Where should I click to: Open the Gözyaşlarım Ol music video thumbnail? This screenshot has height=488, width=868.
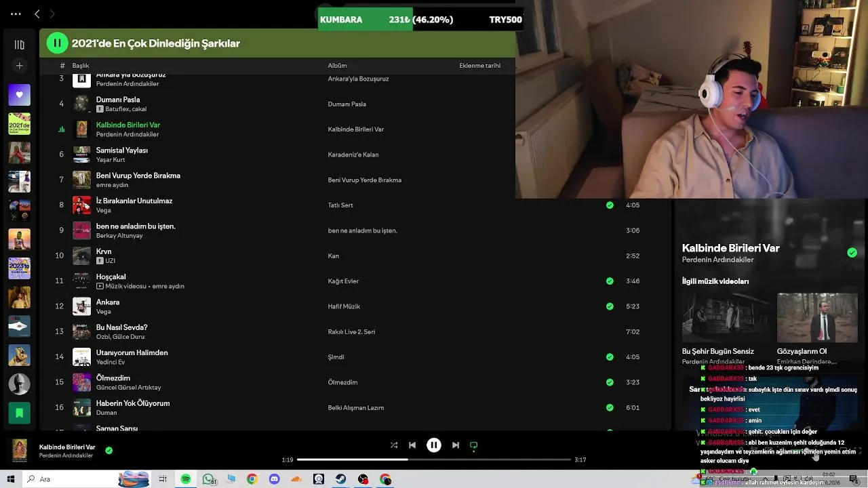pos(817,319)
